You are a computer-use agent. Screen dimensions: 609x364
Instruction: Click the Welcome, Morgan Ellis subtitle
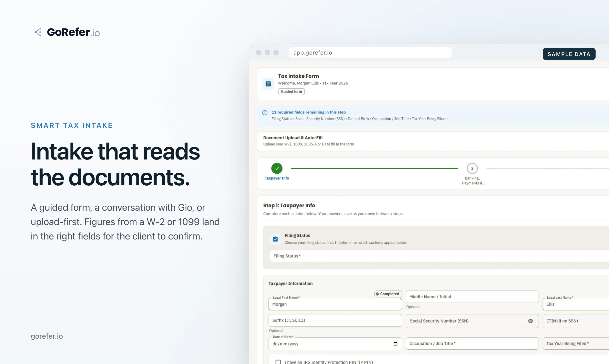click(313, 83)
